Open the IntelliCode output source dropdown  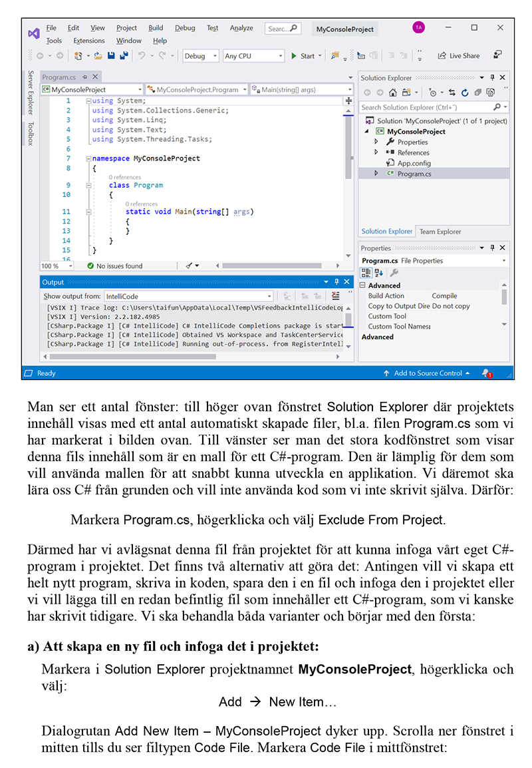coord(188,297)
